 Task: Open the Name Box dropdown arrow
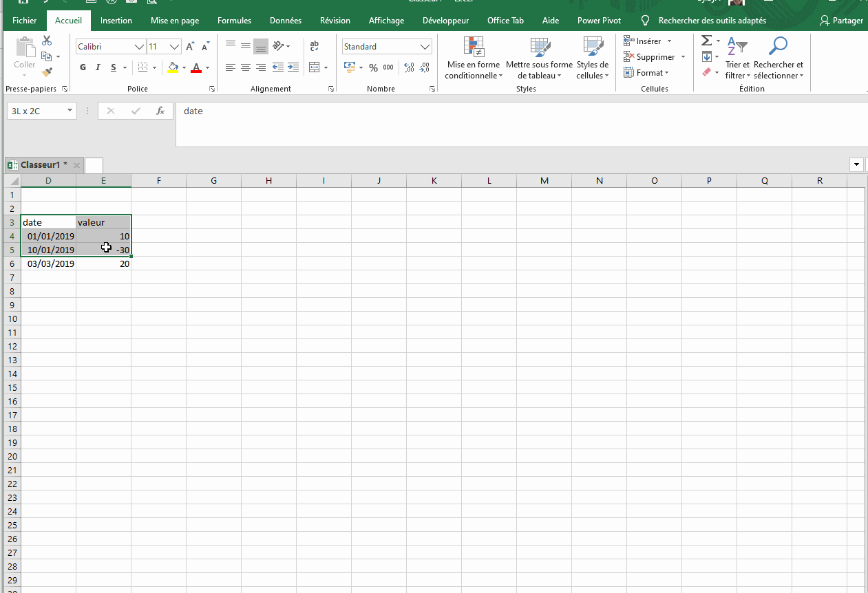[70, 111]
